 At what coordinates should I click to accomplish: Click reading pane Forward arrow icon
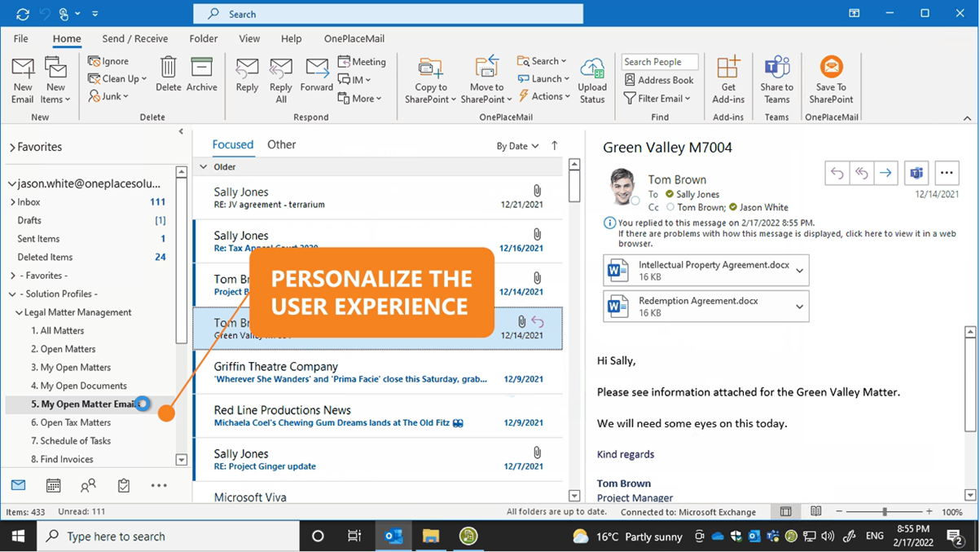[886, 173]
